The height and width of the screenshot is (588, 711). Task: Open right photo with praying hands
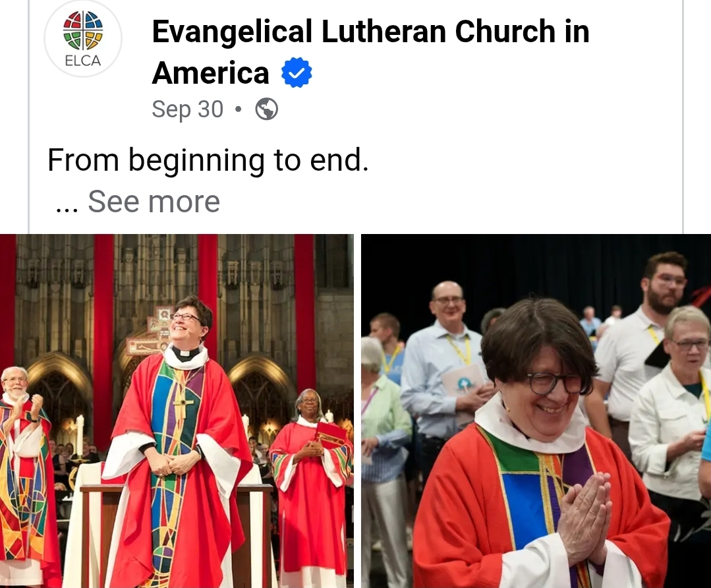point(536,411)
